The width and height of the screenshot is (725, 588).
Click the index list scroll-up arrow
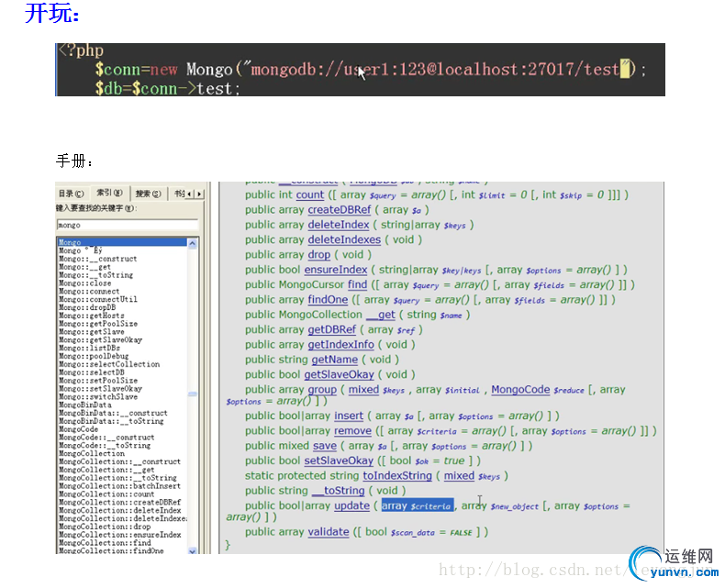coord(193,243)
